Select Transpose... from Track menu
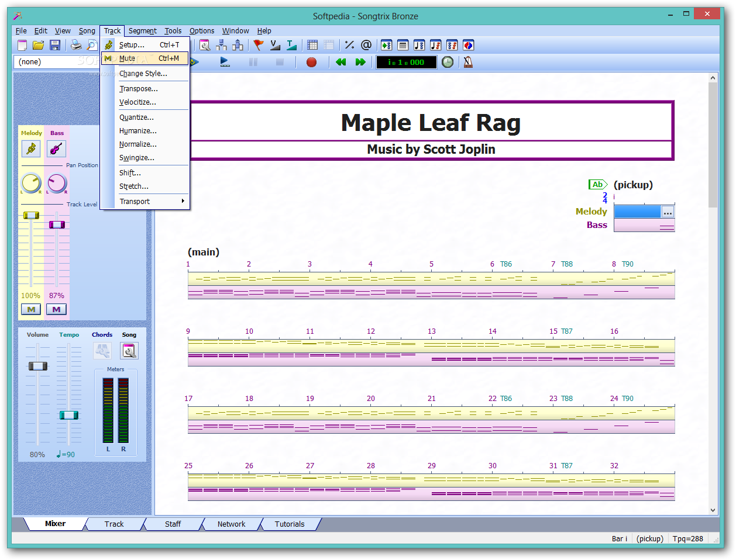This screenshot has width=736, height=560. click(x=145, y=88)
